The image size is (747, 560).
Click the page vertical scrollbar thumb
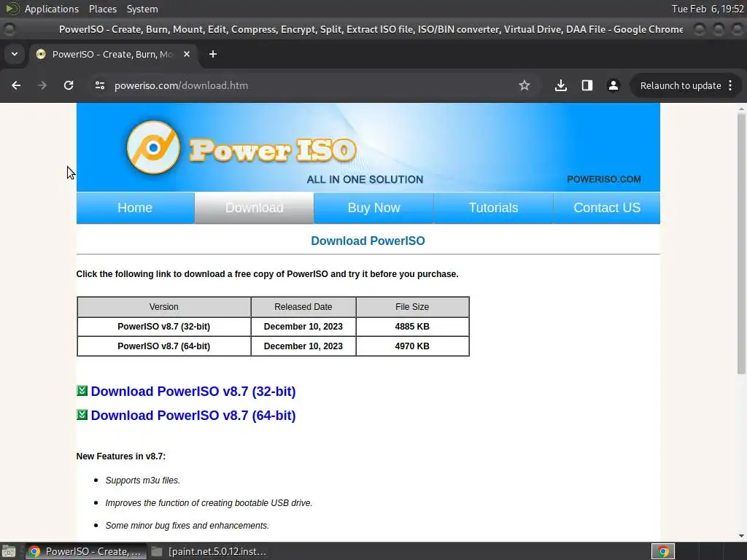pyautogui.click(x=741, y=243)
